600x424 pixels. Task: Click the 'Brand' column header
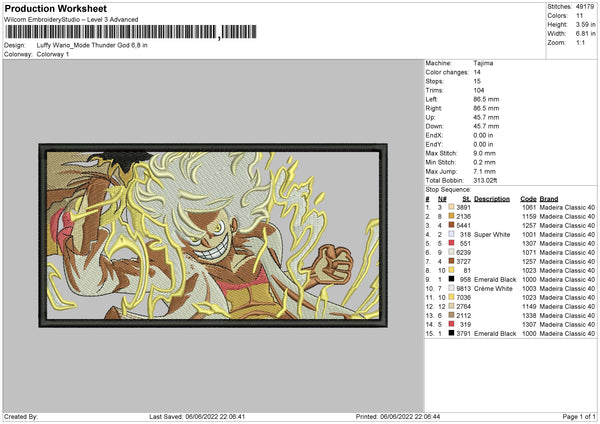pos(549,199)
